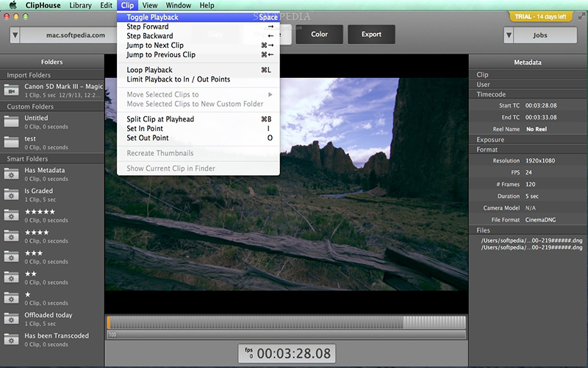Viewport: 588px width, 368px height.
Task: Expand the Exposure metadata section
Action: click(x=528, y=139)
